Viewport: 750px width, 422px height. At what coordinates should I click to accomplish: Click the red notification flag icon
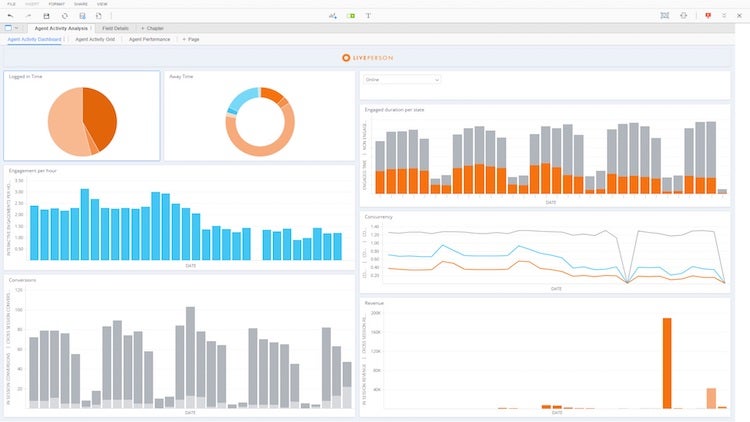708,16
